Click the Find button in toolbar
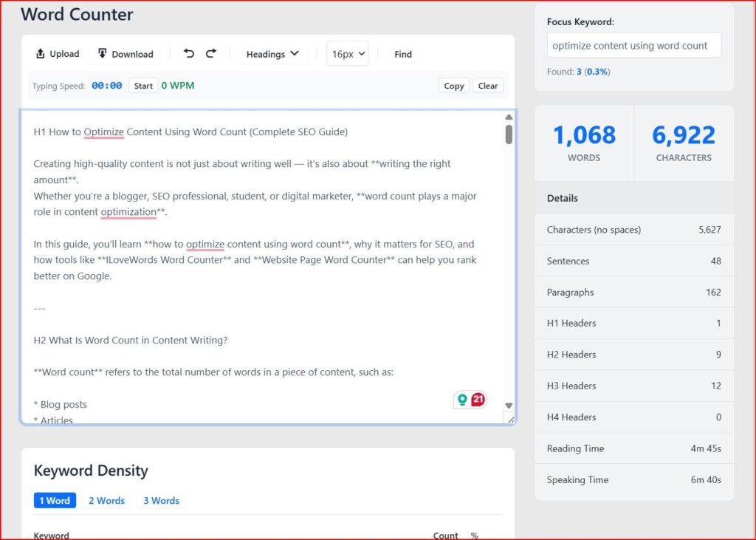The image size is (756, 540). click(403, 54)
